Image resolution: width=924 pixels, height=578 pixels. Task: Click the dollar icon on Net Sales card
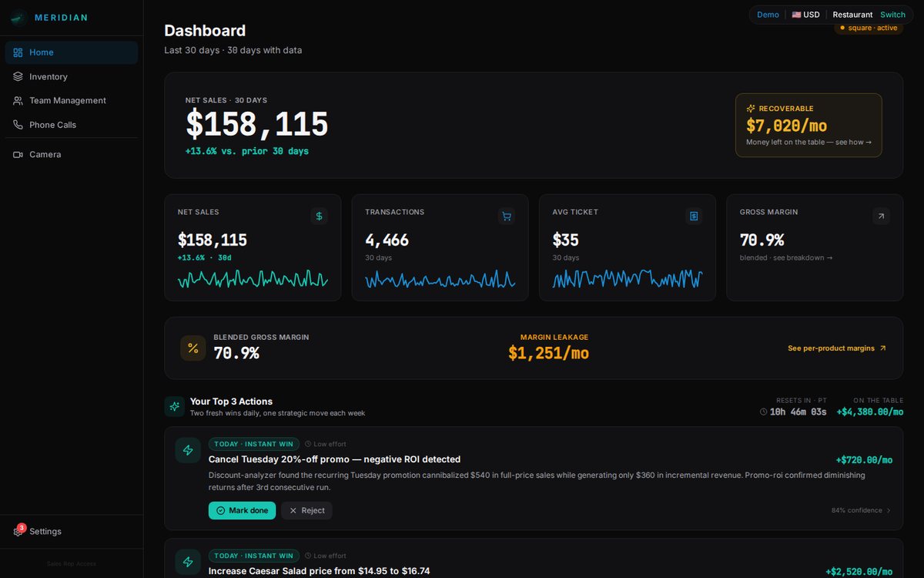[x=319, y=217]
